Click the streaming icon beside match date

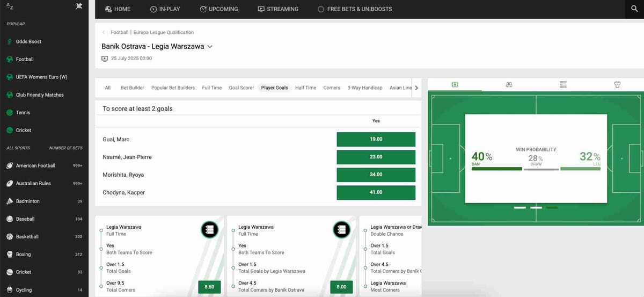coord(105,58)
